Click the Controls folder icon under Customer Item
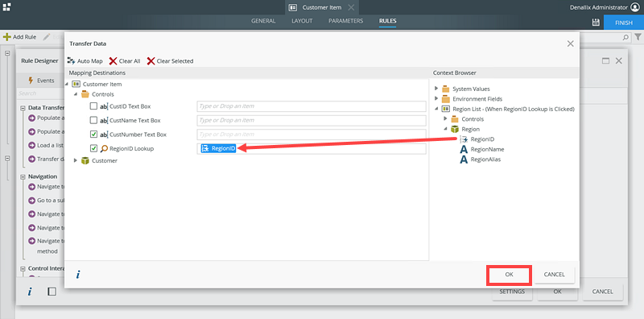 click(85, 94)
